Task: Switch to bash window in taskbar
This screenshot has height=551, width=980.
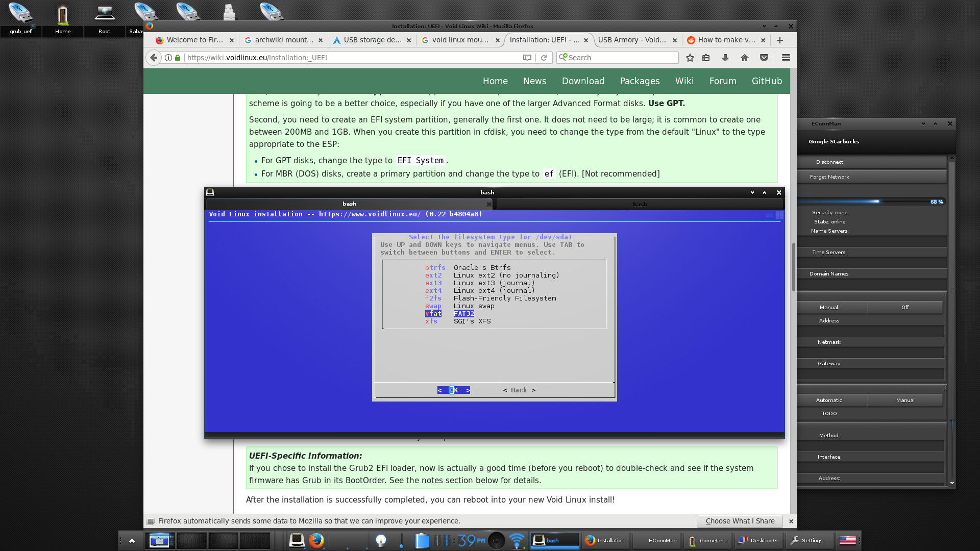Action: [x=554, y=540]
